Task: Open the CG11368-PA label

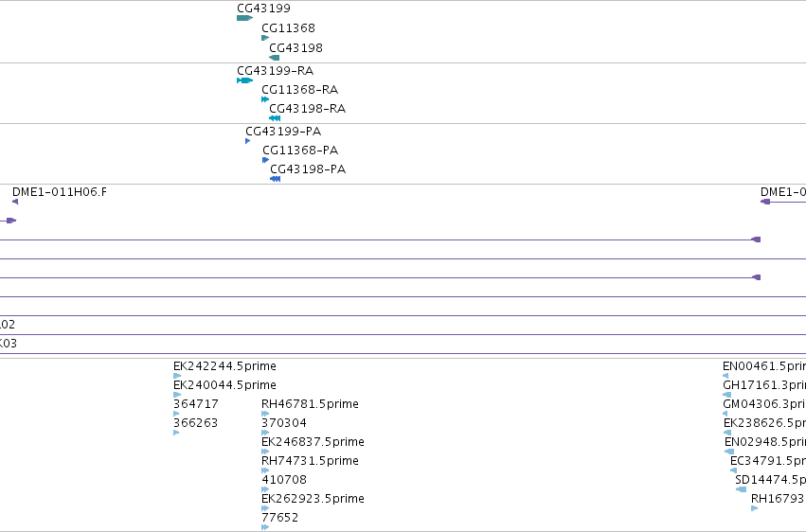Action: [x=300, y=150]
